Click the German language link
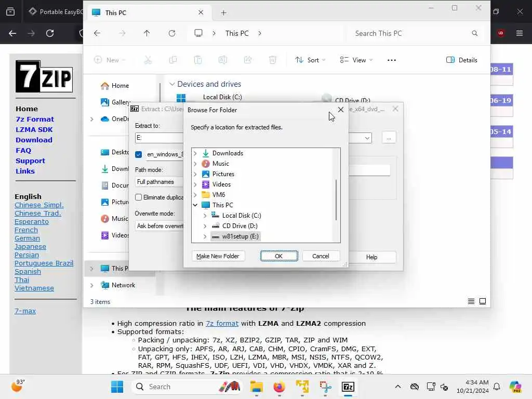 point(27,238)
